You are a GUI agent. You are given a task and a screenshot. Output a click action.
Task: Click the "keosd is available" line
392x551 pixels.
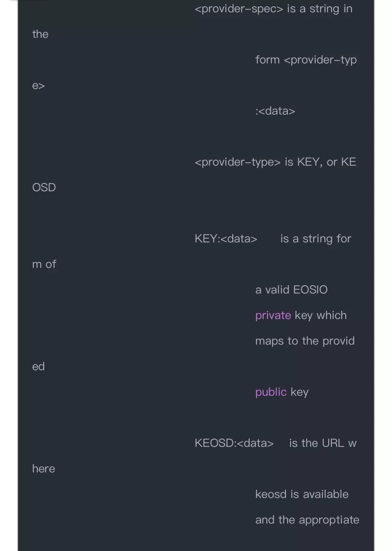tap(302, 494)
